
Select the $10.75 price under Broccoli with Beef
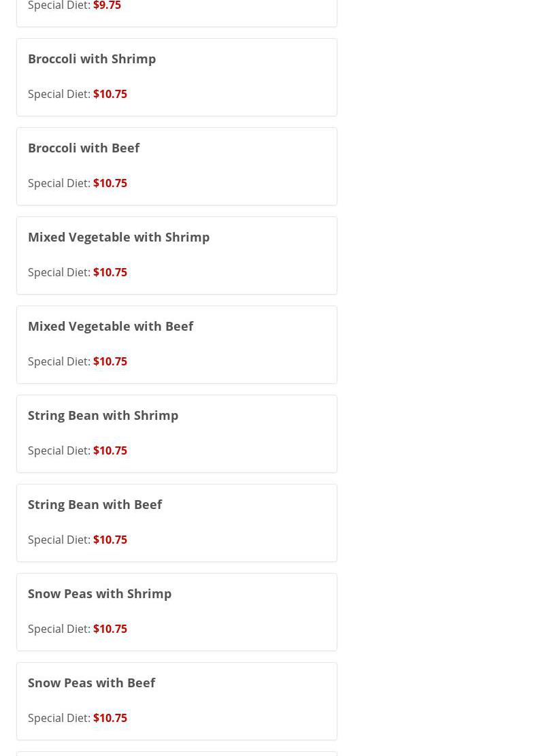pos(110,183)
